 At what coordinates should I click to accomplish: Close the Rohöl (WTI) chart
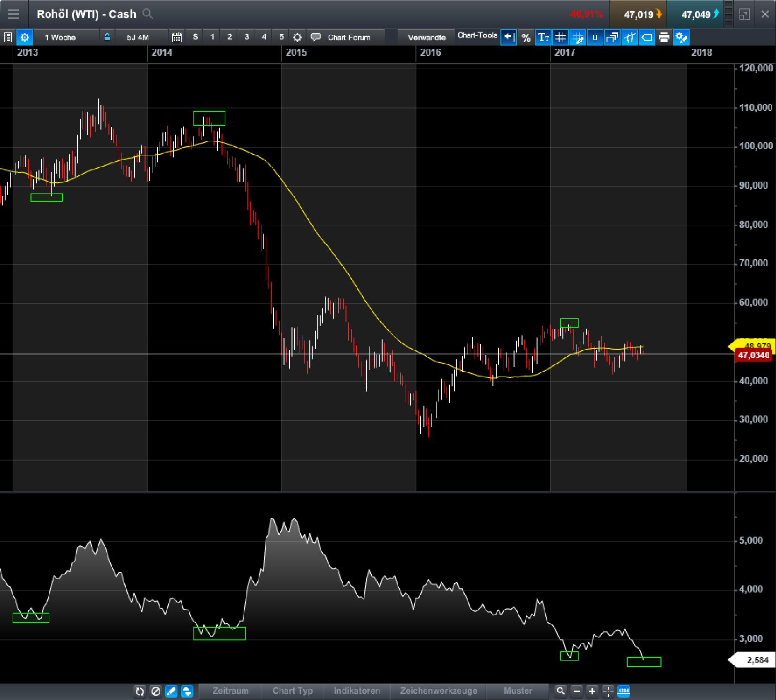point(765,14)
